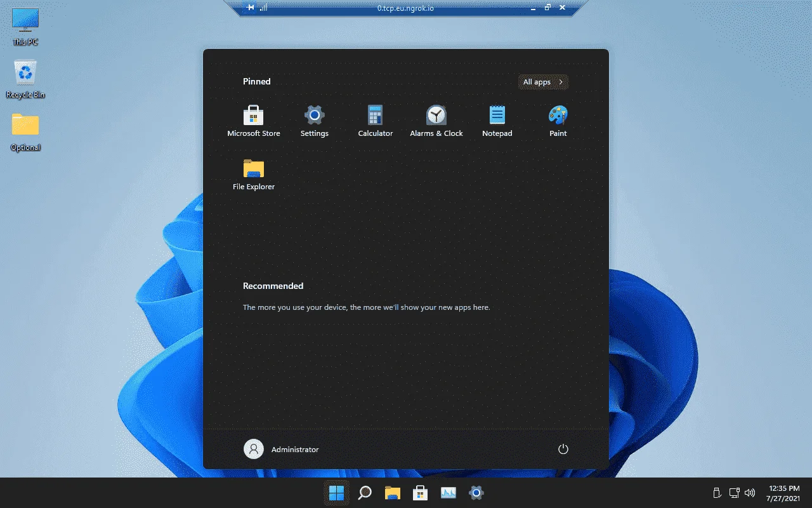
Task: Open the volume speaker tray icon
Action: click(750, 493)
